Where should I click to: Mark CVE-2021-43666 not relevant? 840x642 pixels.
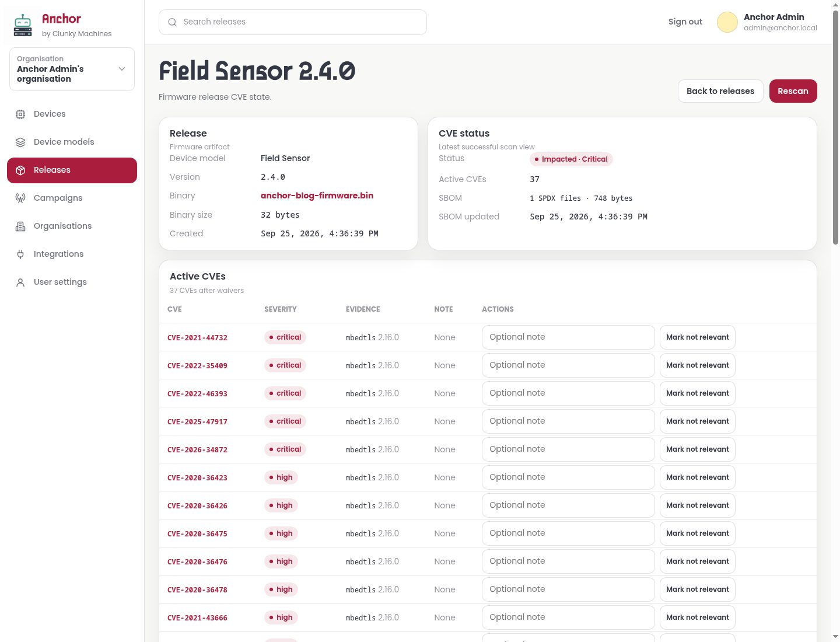[x=697, y=617]
